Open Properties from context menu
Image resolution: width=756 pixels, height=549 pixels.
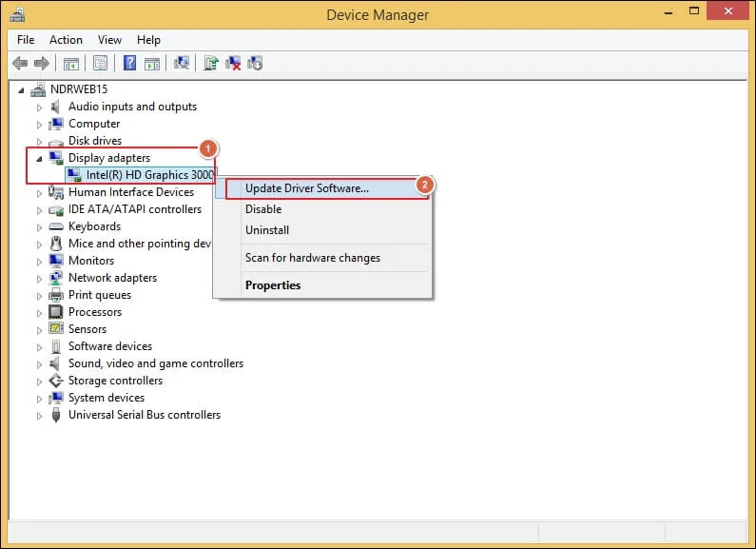click(322, 285)
